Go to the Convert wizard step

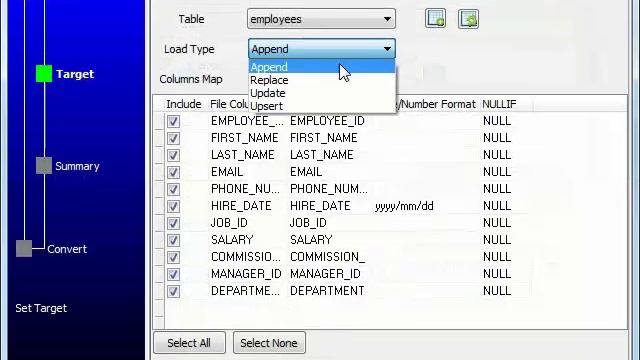(67, 249)
